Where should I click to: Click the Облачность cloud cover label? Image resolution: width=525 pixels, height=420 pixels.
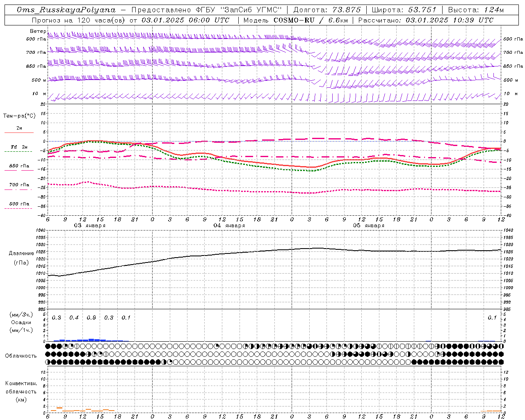[x=21, y=356]
